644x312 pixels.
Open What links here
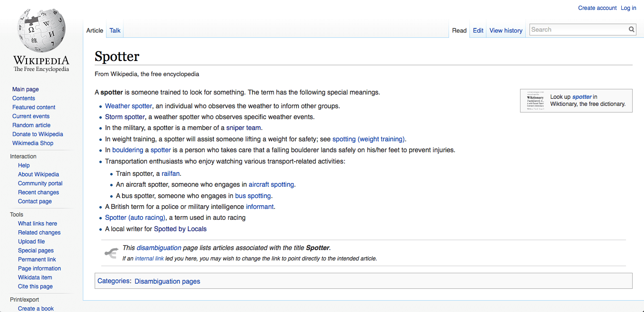click(x=37, y=224)
